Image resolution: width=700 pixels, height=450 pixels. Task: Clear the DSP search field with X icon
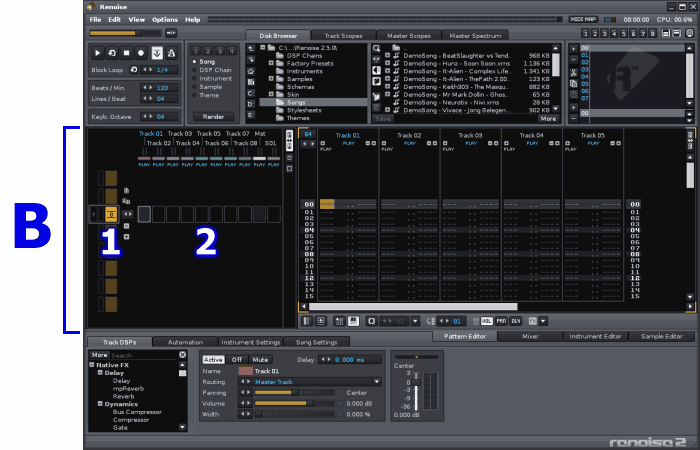point(183,355)
